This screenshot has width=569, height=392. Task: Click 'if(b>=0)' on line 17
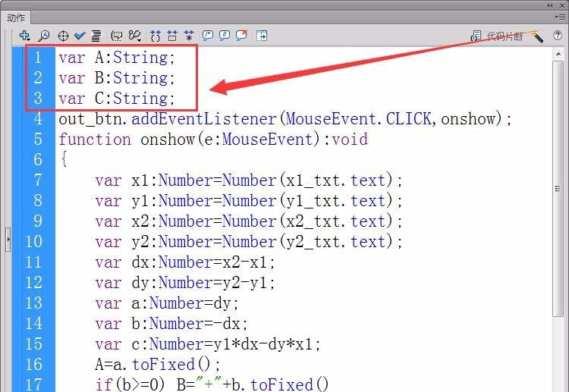130,385
